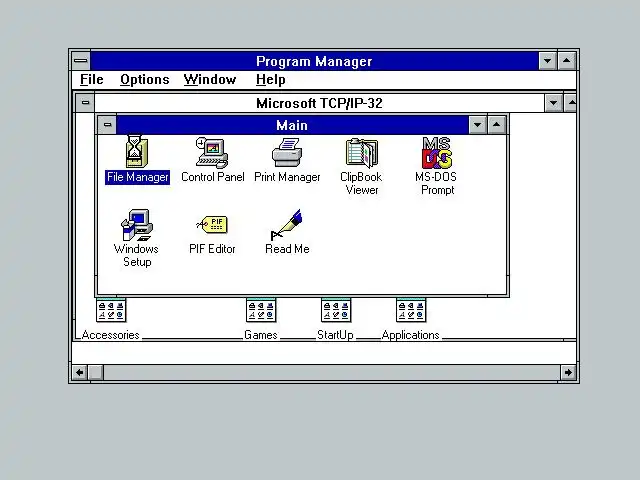Screen dimensions: 640x480
Task: Click the horizontal scrollbar left arrow
Action: pos(80,372)
